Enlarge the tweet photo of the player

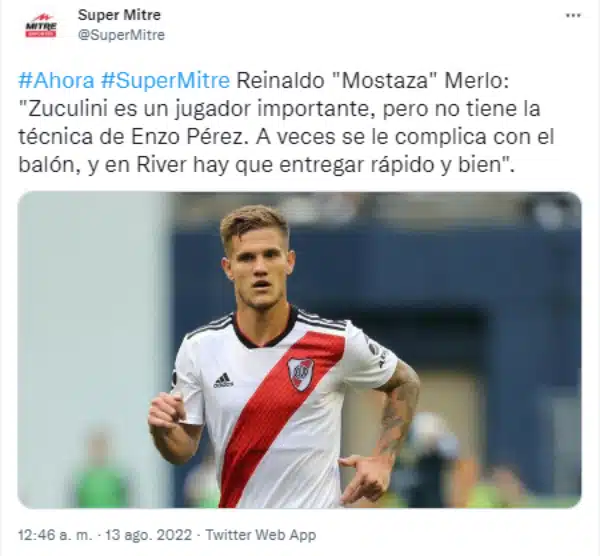(x=300, y=350)
